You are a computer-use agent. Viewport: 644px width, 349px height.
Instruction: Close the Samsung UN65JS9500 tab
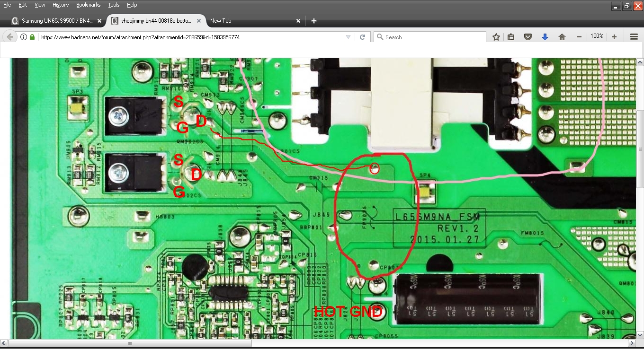point(99,21)
